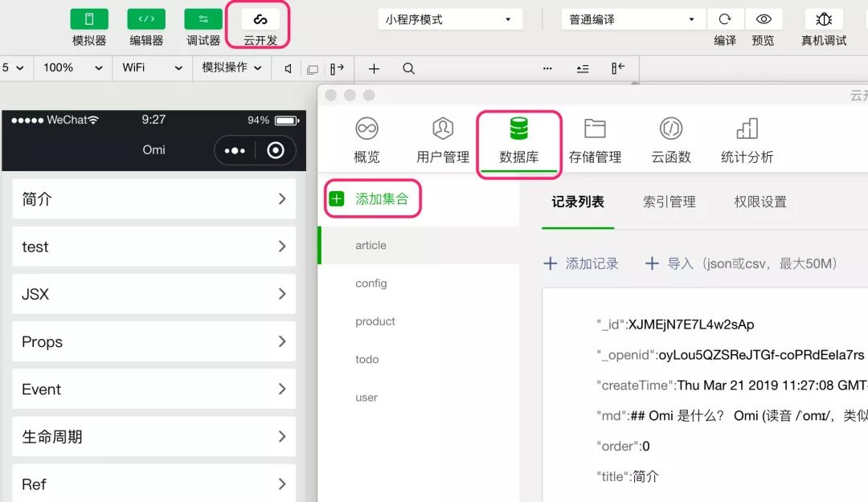Click the 真机调试 bug debug icon
The height and width of the screenshot is (502, 868).
(x=824, y=19)
